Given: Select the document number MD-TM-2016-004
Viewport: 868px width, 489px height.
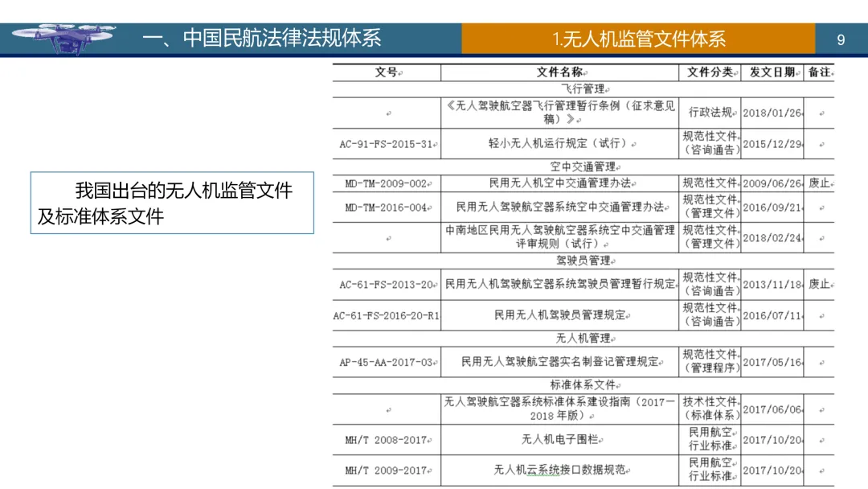Looking at the screenshot, I should pos(387,208).
